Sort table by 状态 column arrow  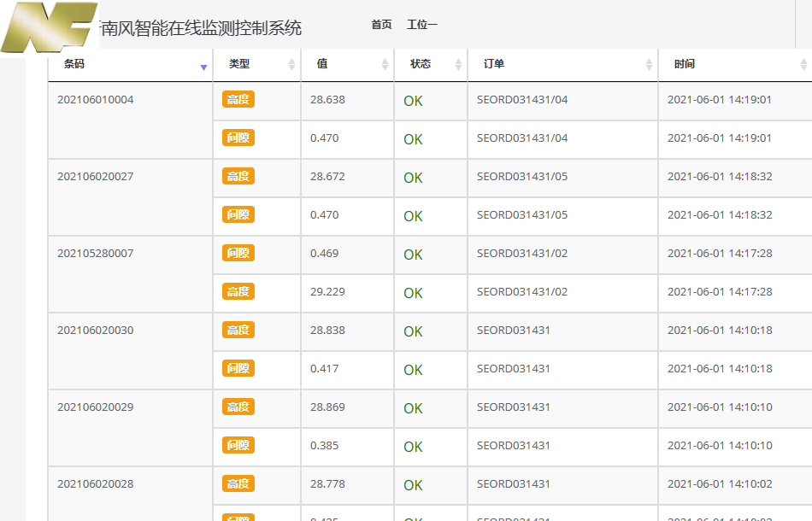458,65
